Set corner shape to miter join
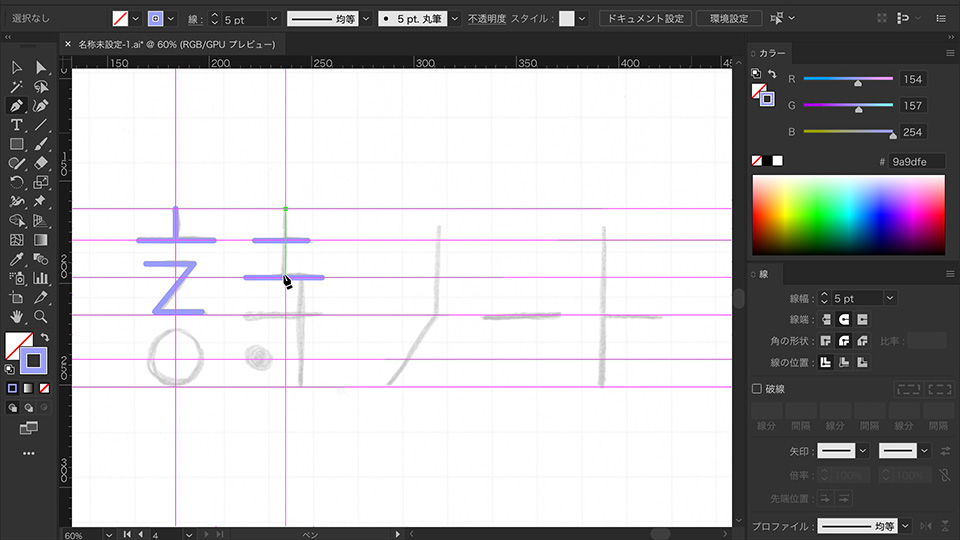Image resolution: width=960 pixels, height=540 pixels. coord(826,341)
